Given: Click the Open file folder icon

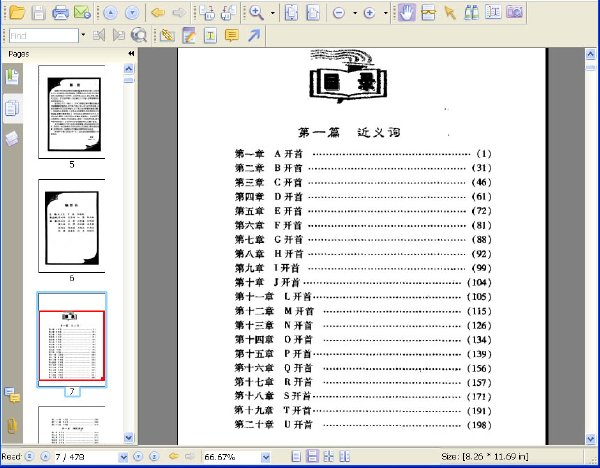Looking at the screenshot, I should (x=17, y=13).
